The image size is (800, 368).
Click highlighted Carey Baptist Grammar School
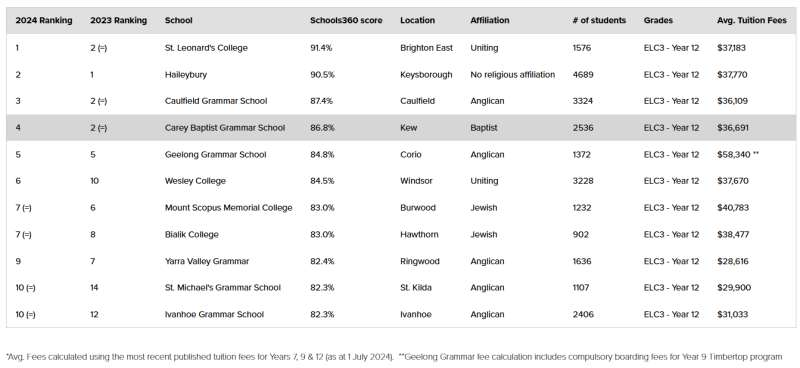point(224,128)
